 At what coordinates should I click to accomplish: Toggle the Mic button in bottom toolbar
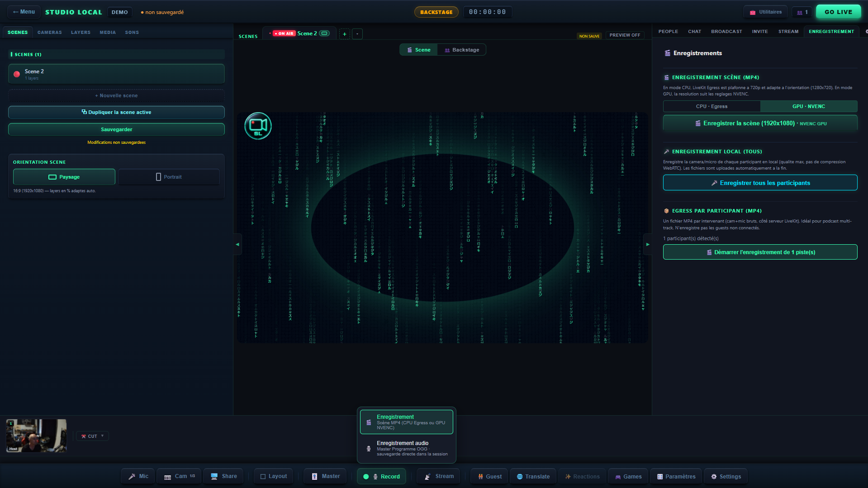click(138, 476)
